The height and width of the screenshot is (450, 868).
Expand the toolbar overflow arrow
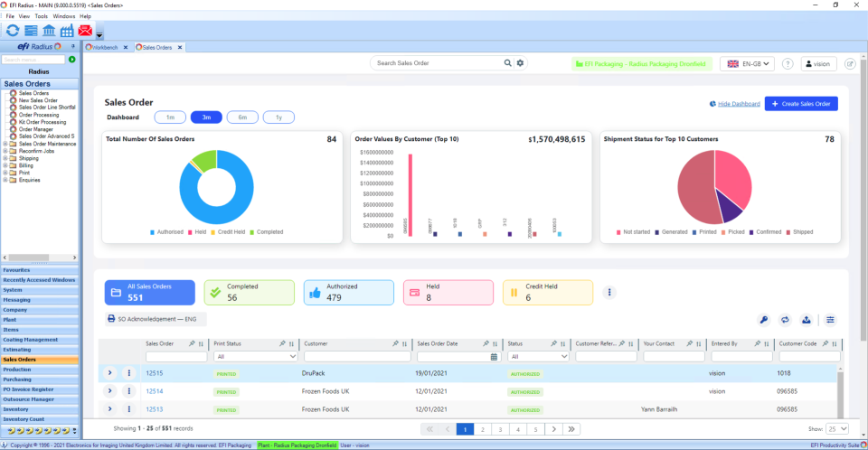coord(99,35)
